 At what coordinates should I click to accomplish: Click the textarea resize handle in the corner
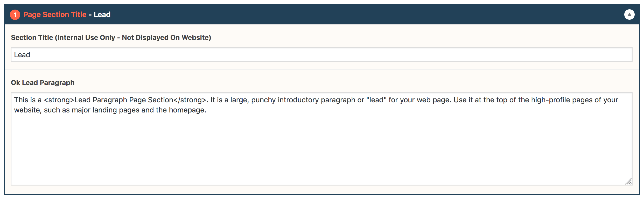[x=628, y=181]
